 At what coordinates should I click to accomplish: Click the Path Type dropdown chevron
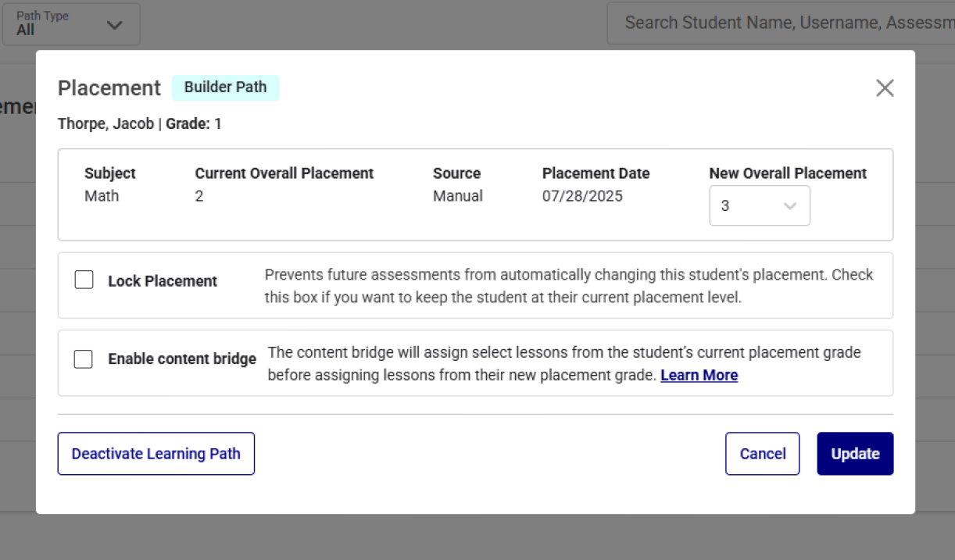click(114, 25)
